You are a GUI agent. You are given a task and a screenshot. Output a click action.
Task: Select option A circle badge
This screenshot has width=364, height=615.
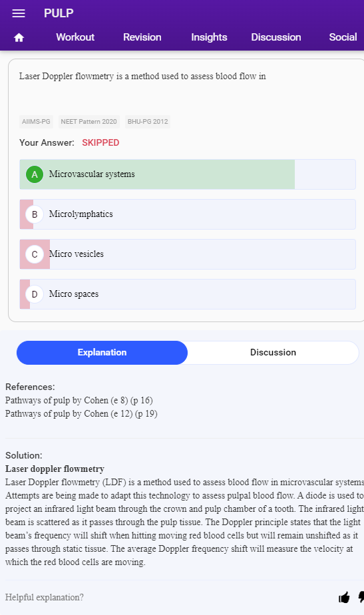(x=35, y=174)
